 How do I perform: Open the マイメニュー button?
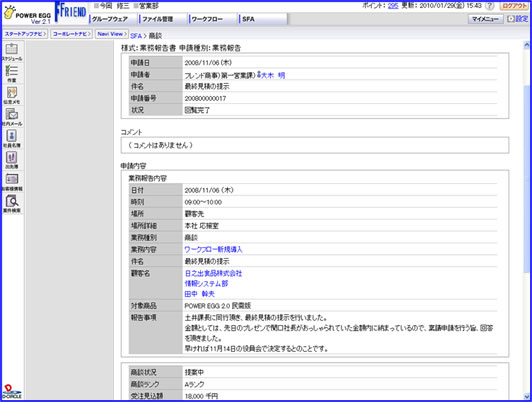coord(485,19)
